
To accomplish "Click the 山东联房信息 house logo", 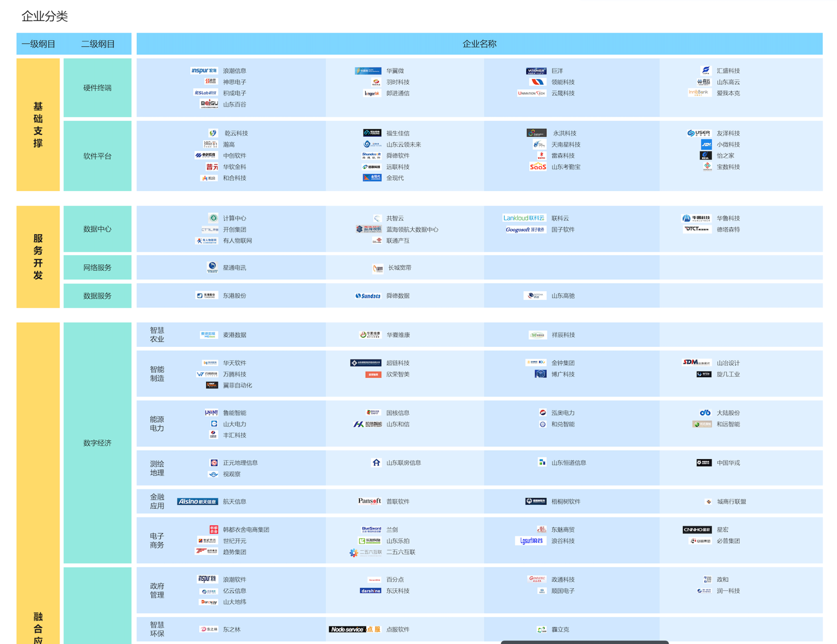I will click(376, 463).
